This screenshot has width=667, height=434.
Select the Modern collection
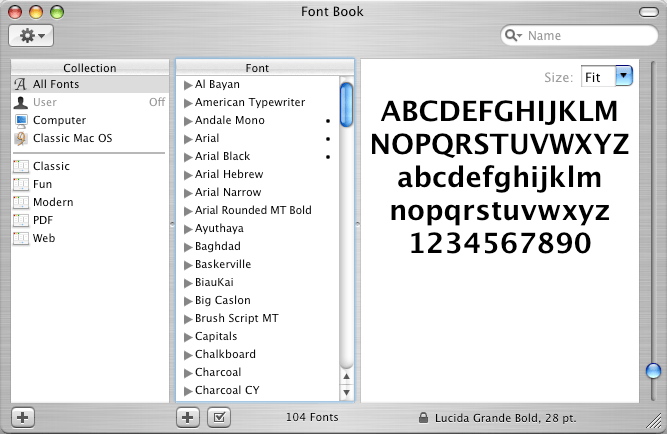click(90, 202)
